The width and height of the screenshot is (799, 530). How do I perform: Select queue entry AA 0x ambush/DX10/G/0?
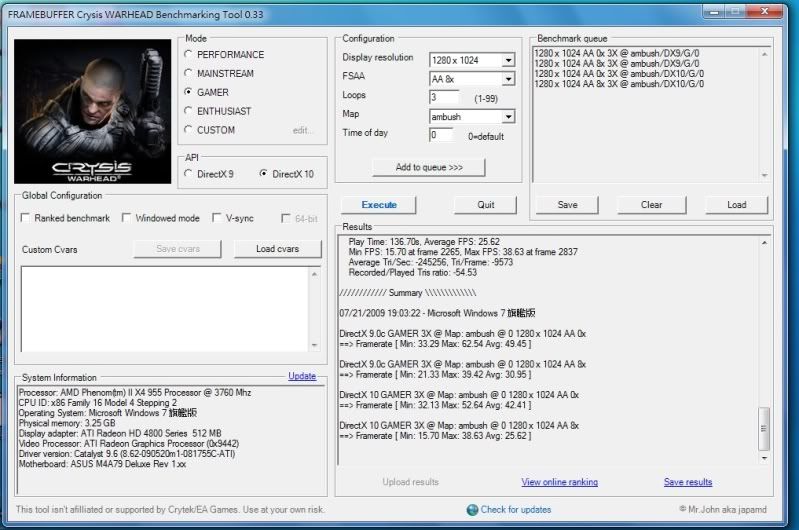click(619, 73)
